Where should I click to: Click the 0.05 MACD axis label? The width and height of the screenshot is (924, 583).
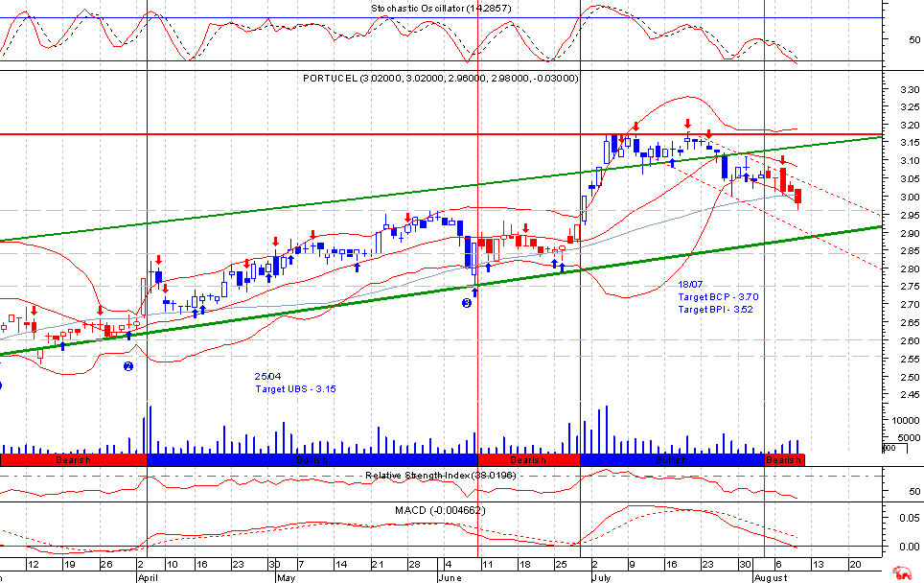(910, 518)
